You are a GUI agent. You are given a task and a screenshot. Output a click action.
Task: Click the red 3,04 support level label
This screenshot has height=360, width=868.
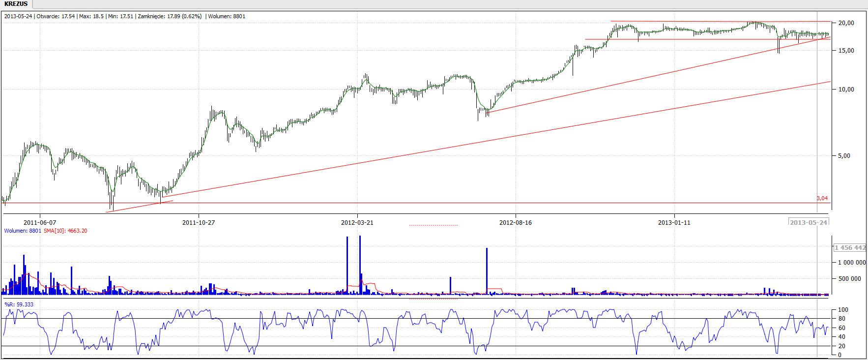coord(822,198)
